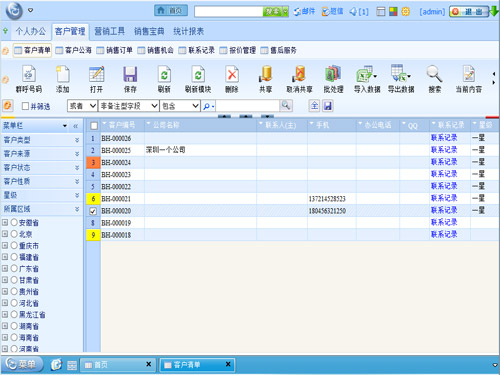Click the filter keyword input field
Viewport: 500px width, 375px height.
pos(248,106)
